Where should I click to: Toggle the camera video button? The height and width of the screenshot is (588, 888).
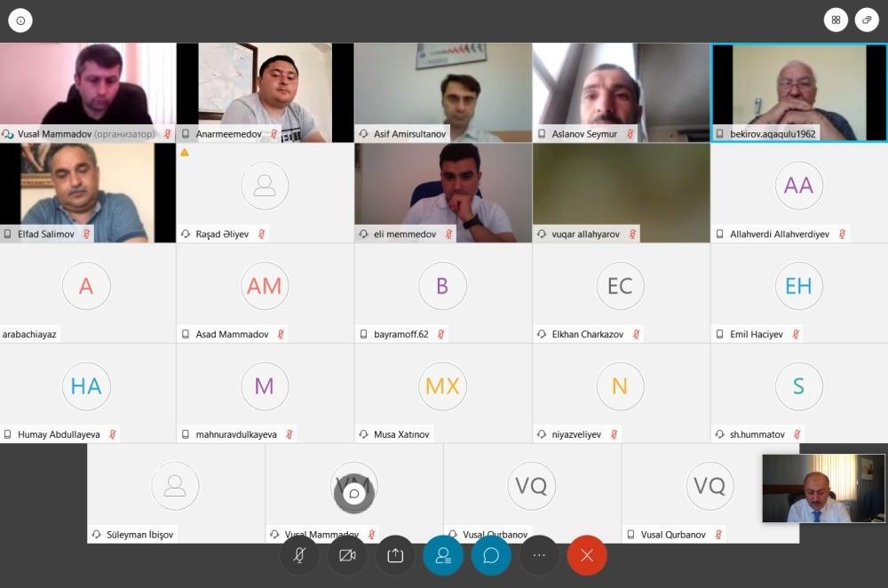[347, 556]
